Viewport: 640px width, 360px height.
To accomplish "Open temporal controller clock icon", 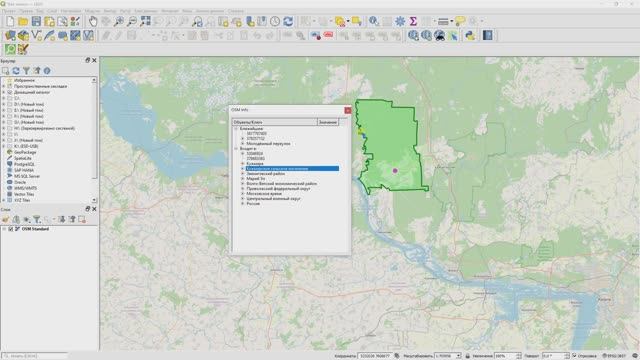I will [275, 21].
